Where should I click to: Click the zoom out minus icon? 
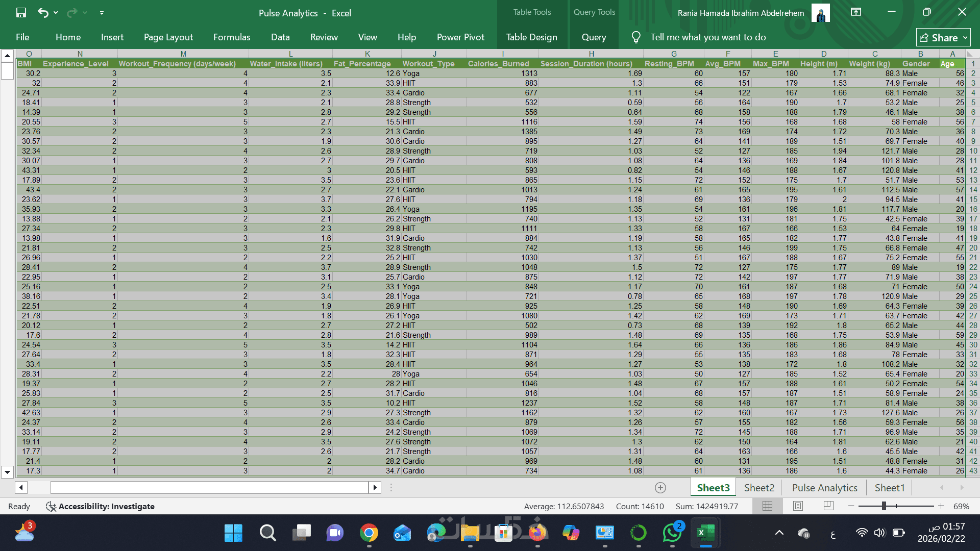coord(851,506)
